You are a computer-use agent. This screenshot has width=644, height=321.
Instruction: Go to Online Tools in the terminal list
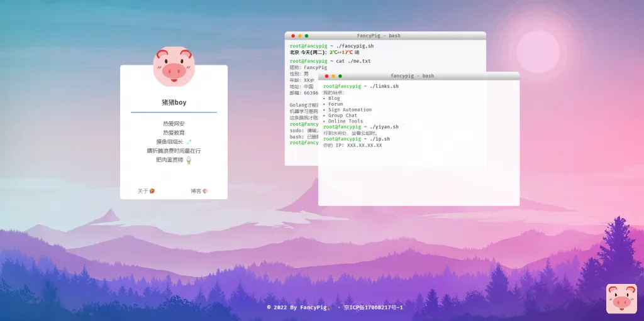pos(345,121)
